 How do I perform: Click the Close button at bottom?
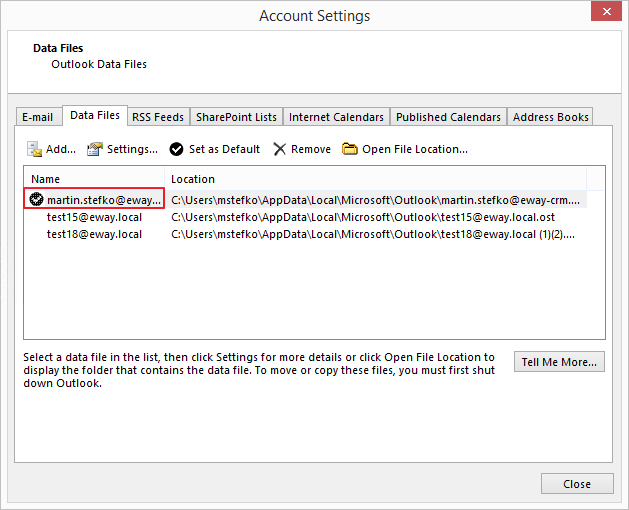(577, 484)
